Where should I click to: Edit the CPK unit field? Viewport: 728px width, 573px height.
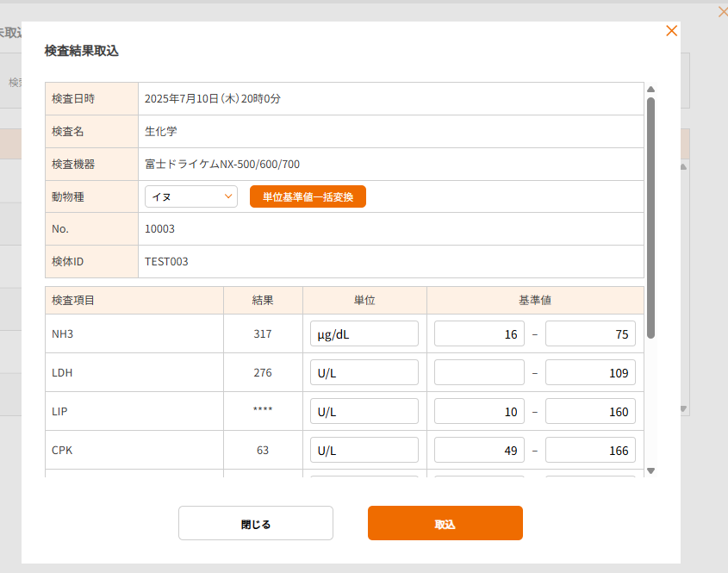click(x=364, y=450)
